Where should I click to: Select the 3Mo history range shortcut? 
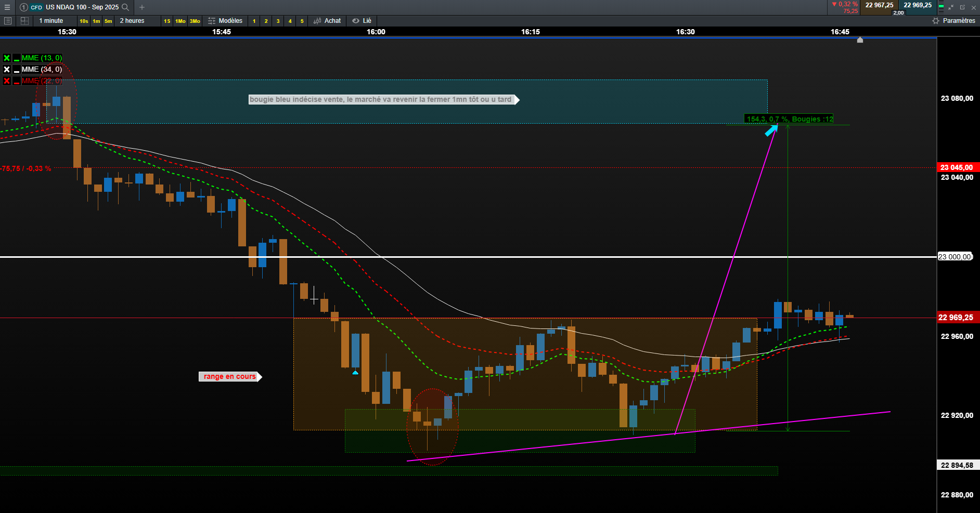coord(195,21)
